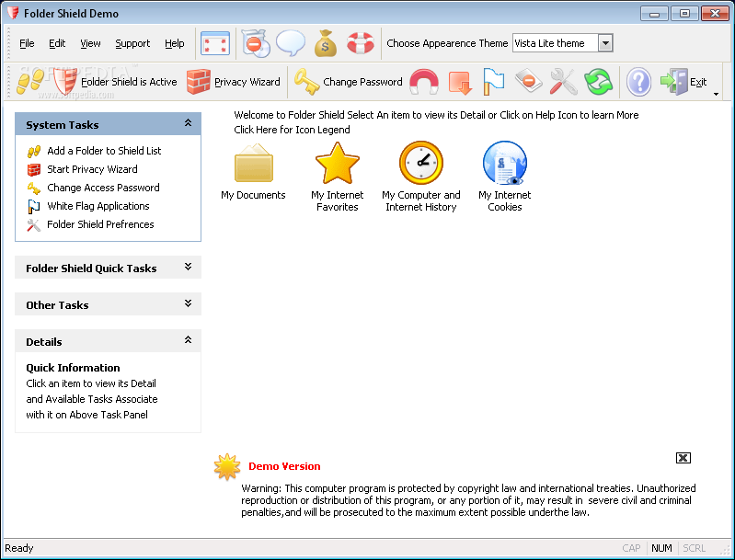Click the footprints icon in main toolbar
The width and height of the screenshot is (735, 560).
(30, 82)
